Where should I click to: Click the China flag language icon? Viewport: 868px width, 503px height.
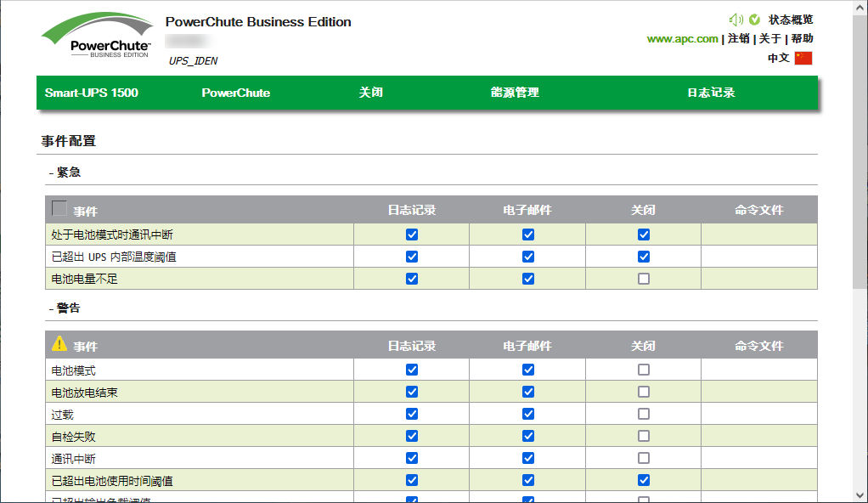[803, 59]
